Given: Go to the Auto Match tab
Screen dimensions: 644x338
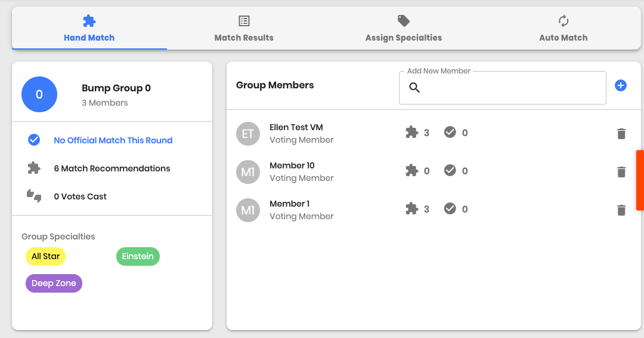Looking at the screenshot, I should (x=563, y=29).
